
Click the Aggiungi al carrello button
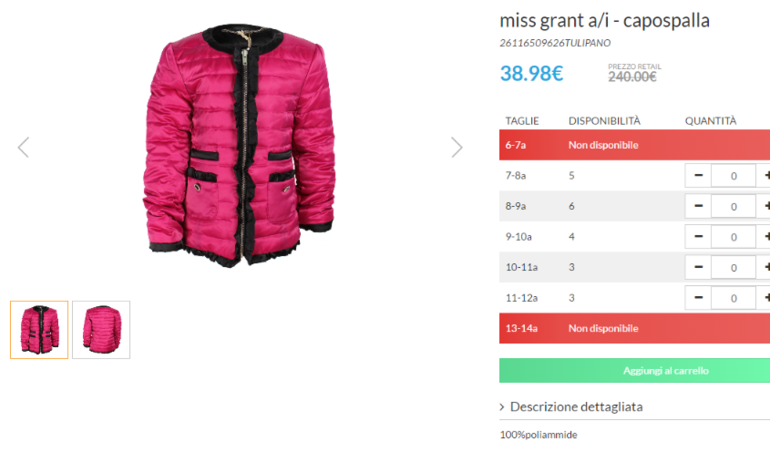[x=634, y=370]
